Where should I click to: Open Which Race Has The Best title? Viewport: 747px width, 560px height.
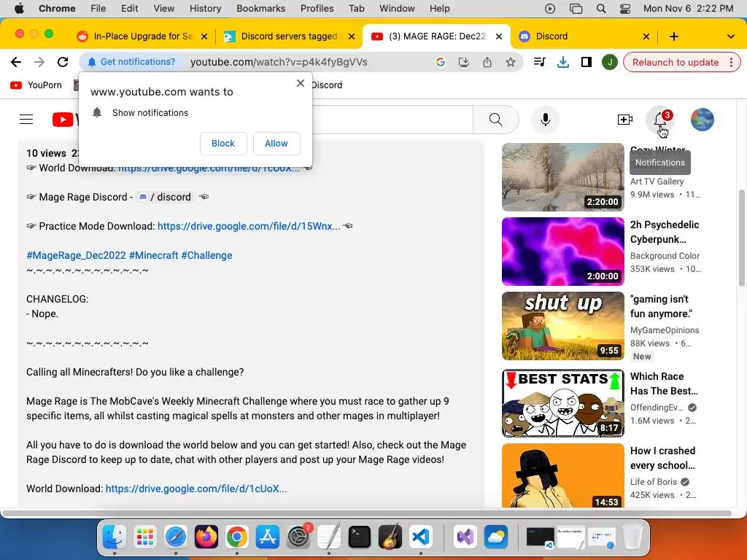click(664, 384)
